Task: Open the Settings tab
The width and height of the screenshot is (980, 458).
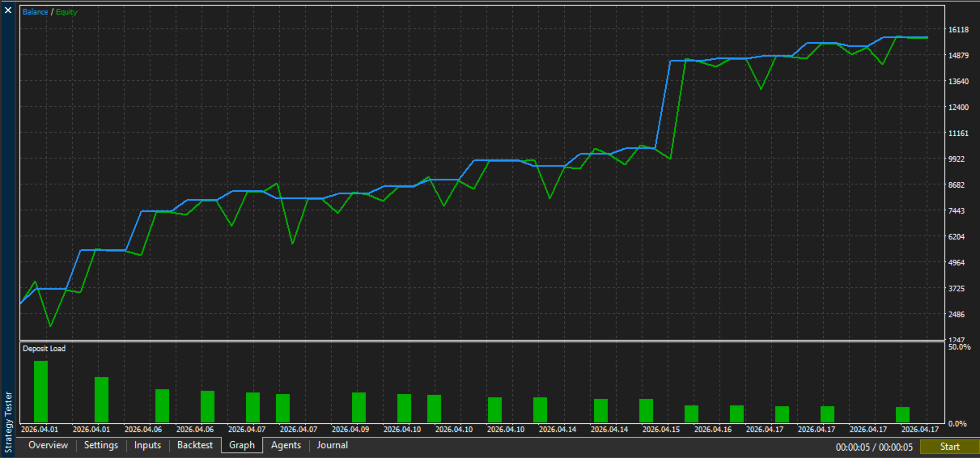Action: coord(101,445)
